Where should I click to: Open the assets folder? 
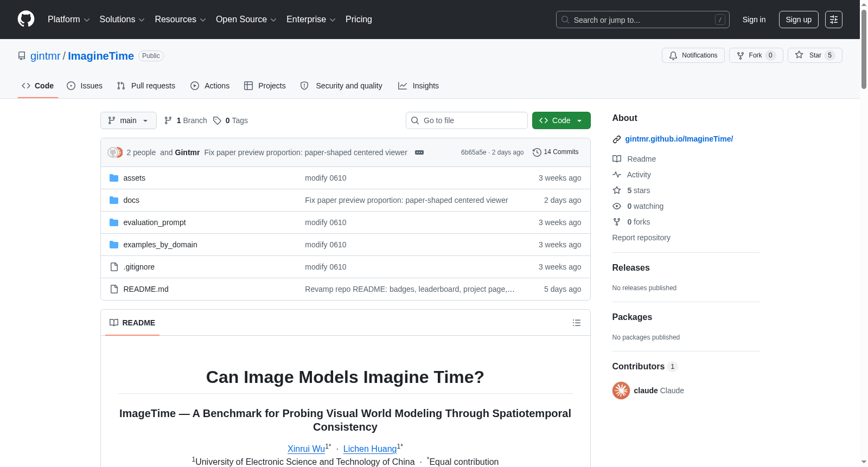(134, 178)
